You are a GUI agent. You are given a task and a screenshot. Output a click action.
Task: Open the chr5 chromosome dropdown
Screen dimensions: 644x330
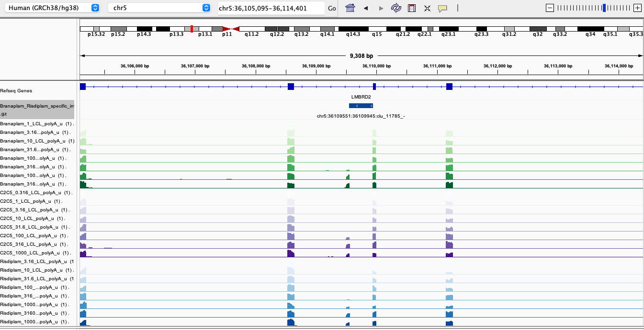click(159, 8)
